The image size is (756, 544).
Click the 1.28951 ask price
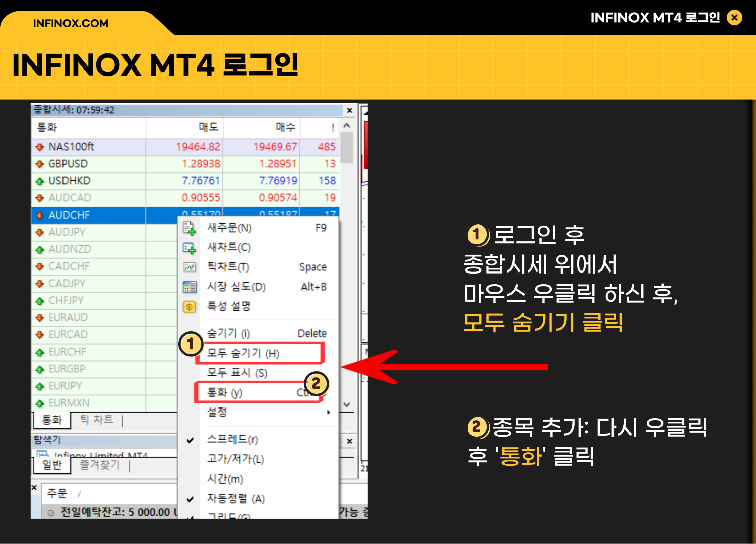point(278,164)
